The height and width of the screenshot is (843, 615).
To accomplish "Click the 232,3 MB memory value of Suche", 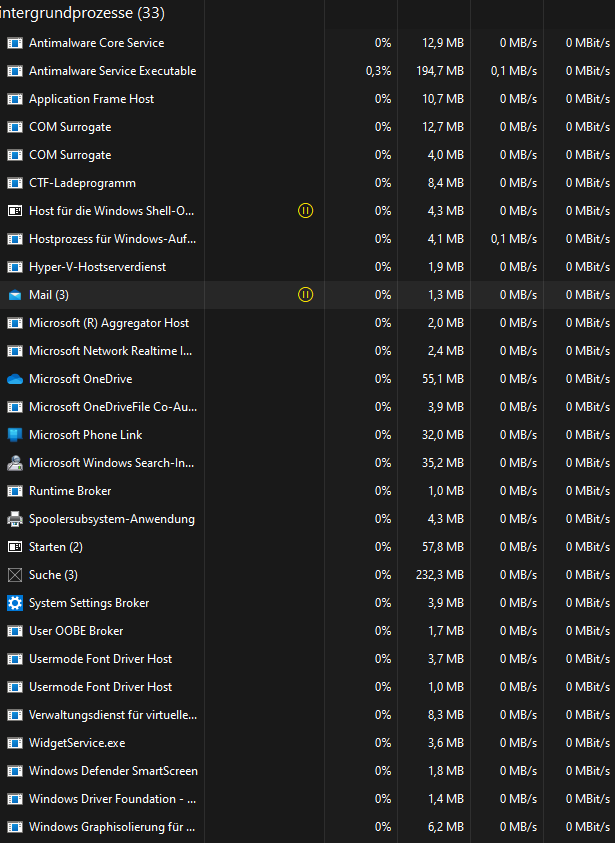I will [440, 575].
